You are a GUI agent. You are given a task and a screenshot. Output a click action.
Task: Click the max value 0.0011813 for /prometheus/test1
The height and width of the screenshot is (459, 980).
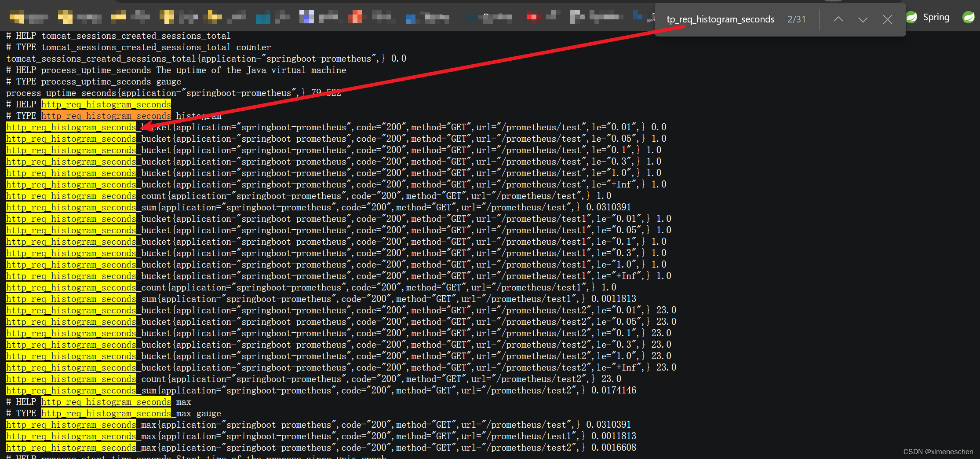[x=614, y=436]
